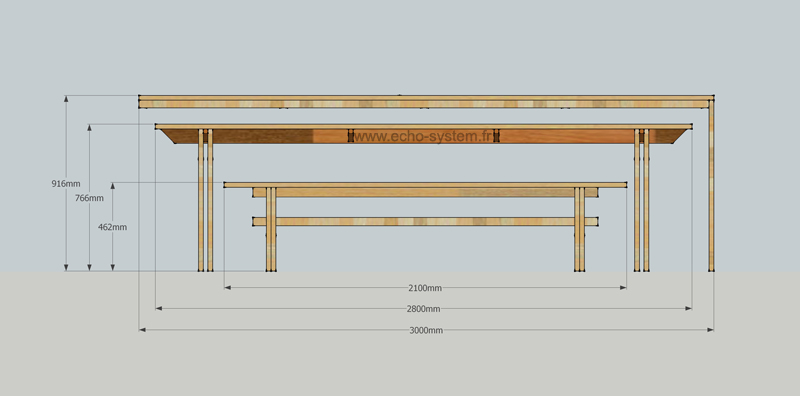
Task: Select the tall vertical post at far right
Action: (711, 185)
